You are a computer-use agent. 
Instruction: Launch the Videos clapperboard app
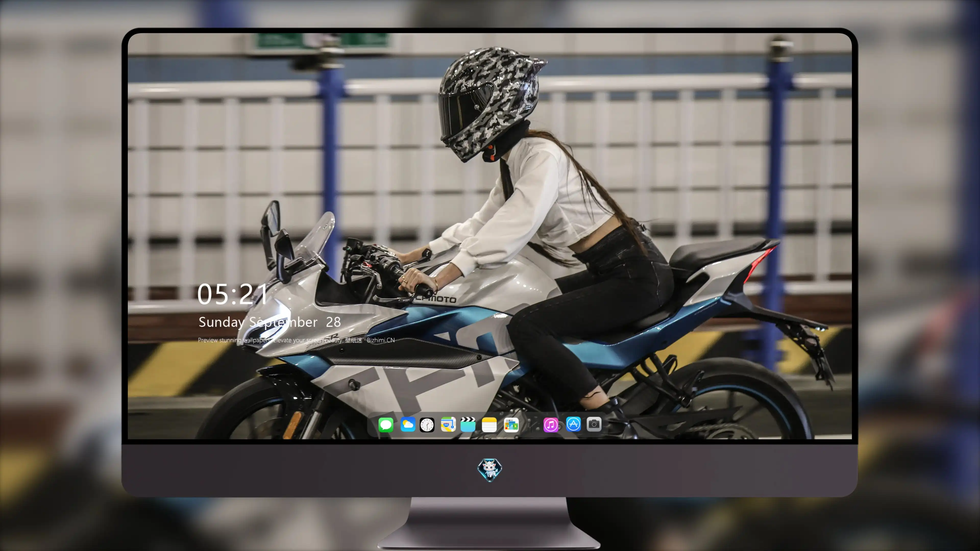click(468, 424)
